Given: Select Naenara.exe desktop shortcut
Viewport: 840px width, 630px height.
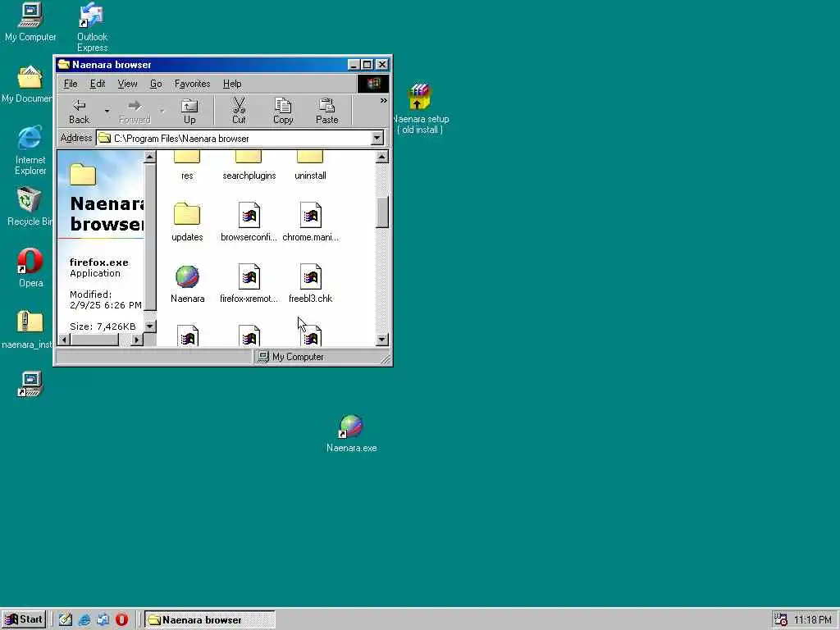Looking at the screenshot, I should (x=351, y=433).
